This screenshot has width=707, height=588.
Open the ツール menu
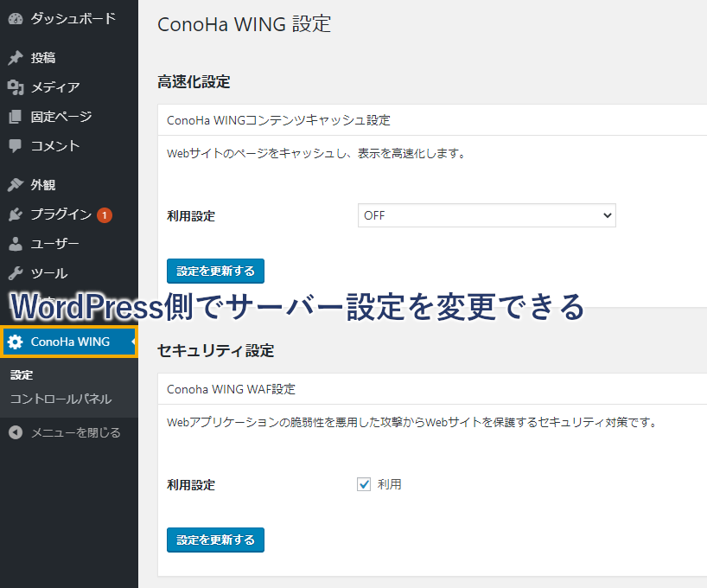[69, 273]
